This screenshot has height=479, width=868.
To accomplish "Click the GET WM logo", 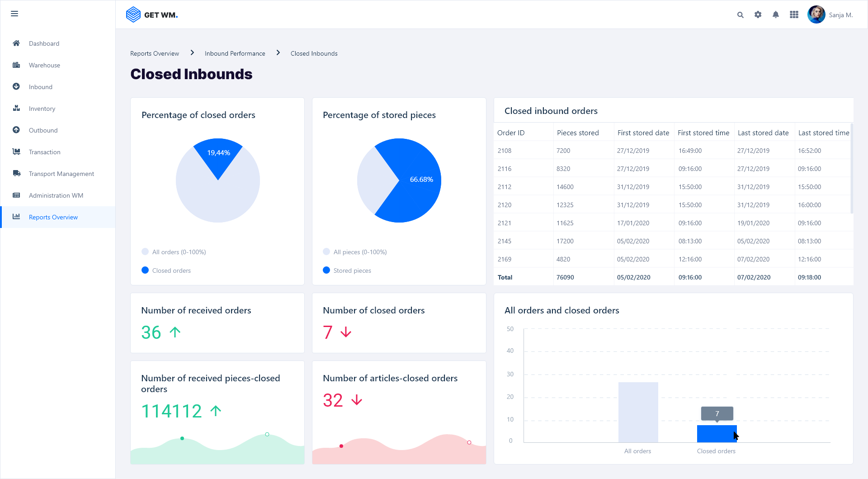I will [152, 15].
